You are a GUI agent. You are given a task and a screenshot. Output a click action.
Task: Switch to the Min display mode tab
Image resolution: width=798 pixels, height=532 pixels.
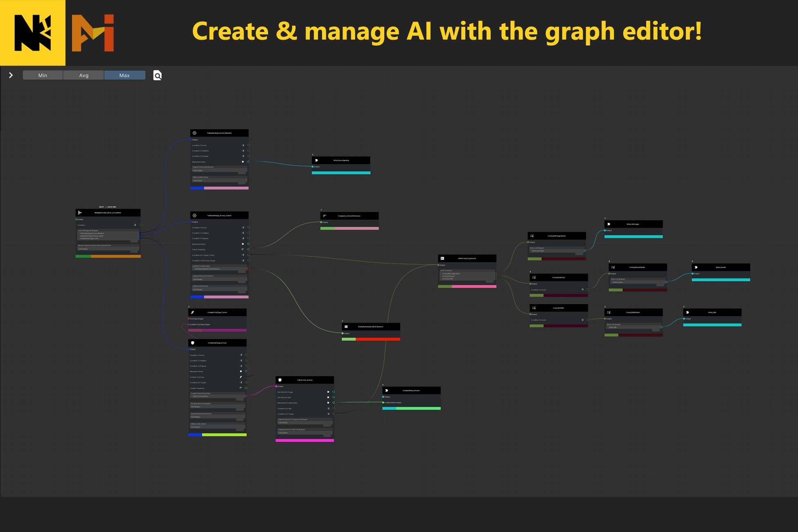click(x=43, y=75)
